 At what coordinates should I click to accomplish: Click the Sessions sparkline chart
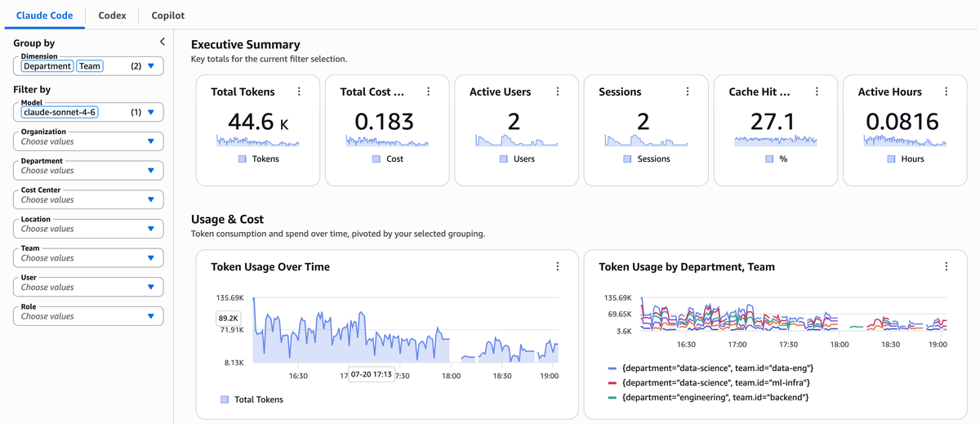(x=646, y=141)
